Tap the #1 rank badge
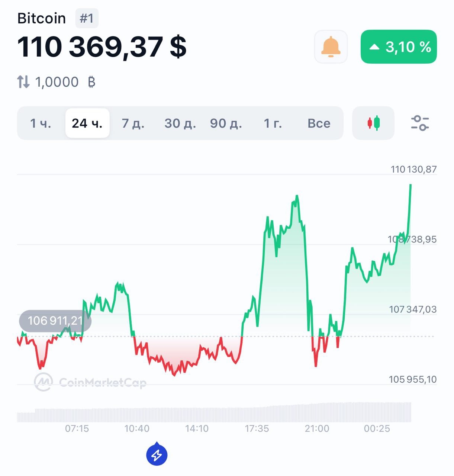Screen dimensions: 454x476 [x=87, y=18]
